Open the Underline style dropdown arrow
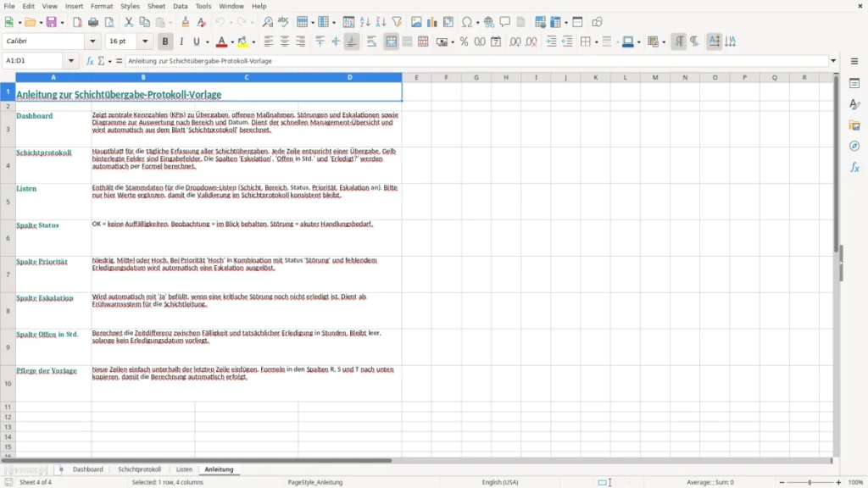Viewport: 868px width, 488px height. click(x=208, y=42)
